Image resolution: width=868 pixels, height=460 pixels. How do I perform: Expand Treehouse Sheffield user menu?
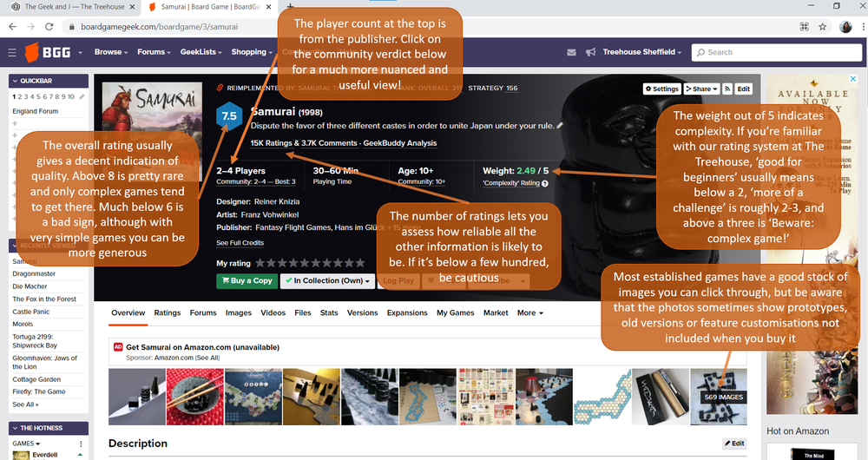tap(642, 52)
